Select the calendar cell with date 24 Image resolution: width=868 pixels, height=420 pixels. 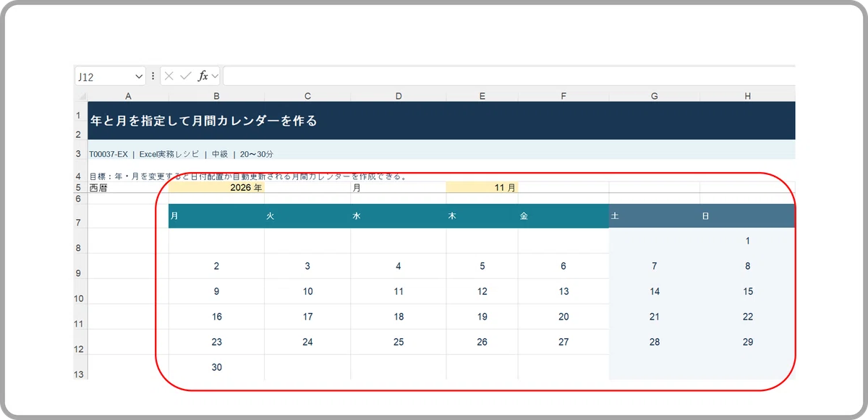click(307, 342)
